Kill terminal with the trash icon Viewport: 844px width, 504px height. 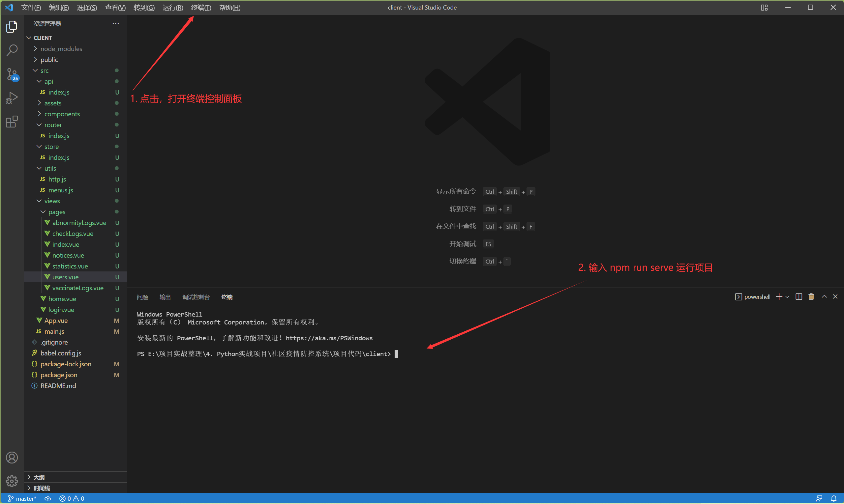tap(811, 296)
